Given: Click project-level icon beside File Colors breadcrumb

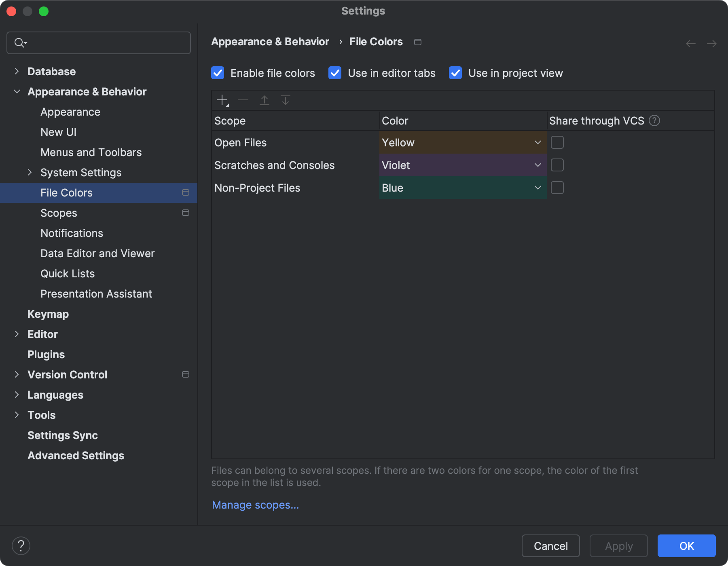Looking at the screenshot, I should click(418, 42).
